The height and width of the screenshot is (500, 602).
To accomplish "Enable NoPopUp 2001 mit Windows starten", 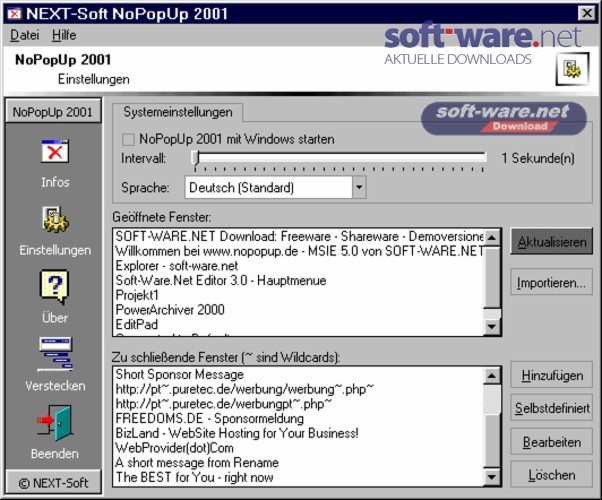I will 128,139.
